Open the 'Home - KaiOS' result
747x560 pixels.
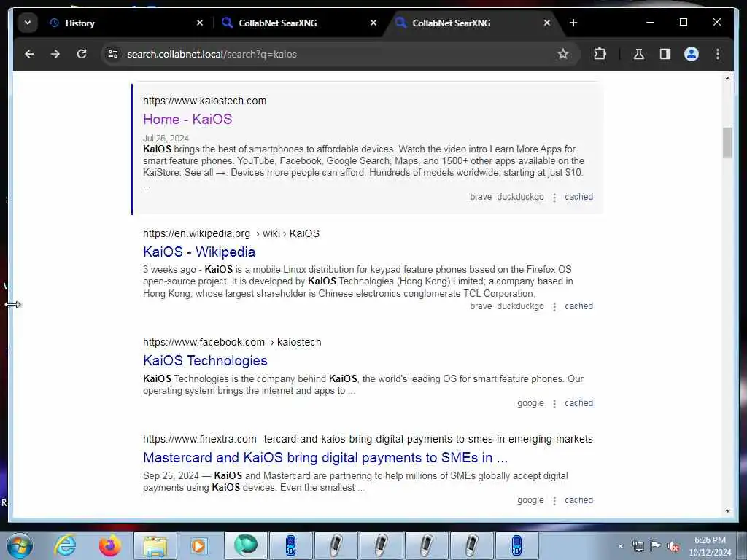click(187, 119)
